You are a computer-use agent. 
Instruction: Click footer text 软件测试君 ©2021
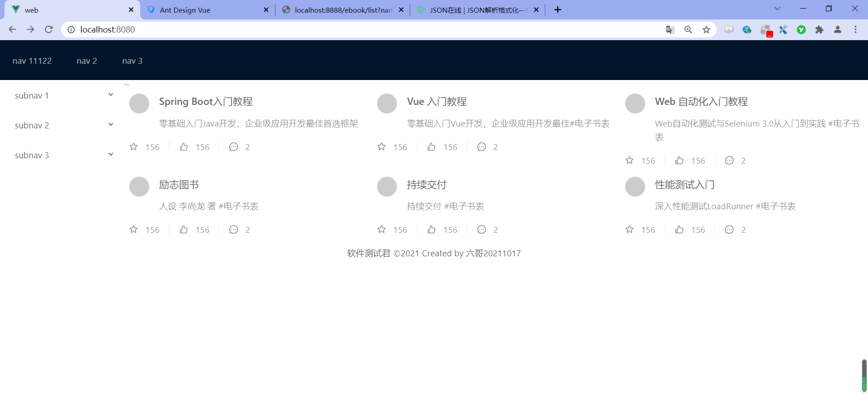(383, 253)
